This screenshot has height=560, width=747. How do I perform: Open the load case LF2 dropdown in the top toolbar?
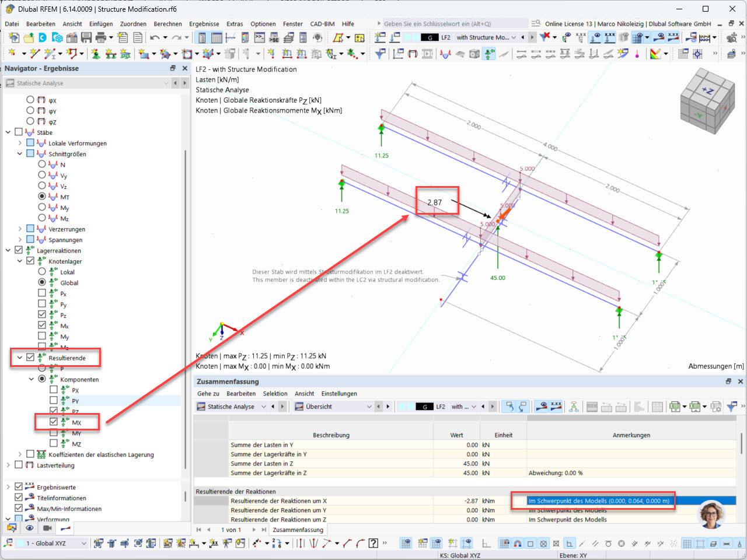pos(514,37)
